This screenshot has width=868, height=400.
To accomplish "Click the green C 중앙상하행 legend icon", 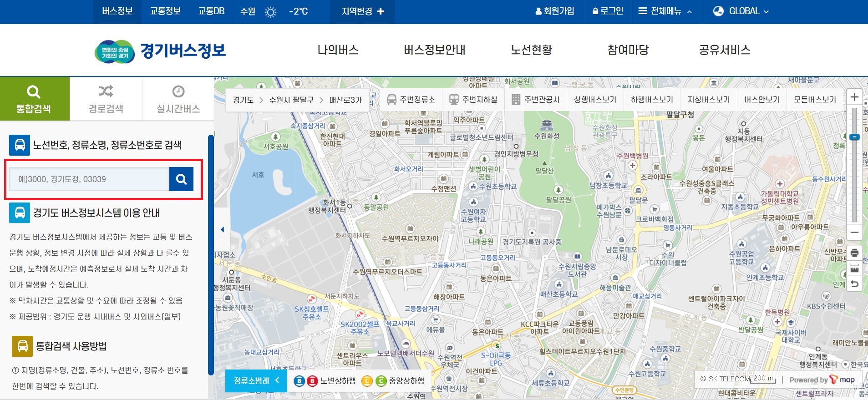I will coord(381,381).
